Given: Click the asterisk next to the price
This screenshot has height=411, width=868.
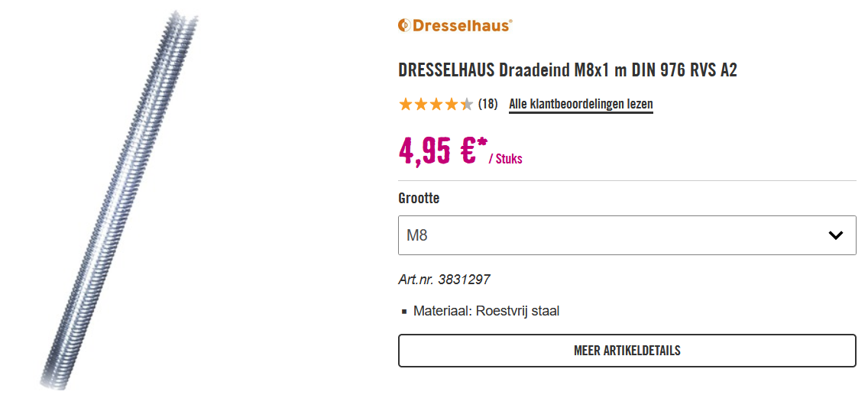Looking at the screenshot, I should 482,143.
